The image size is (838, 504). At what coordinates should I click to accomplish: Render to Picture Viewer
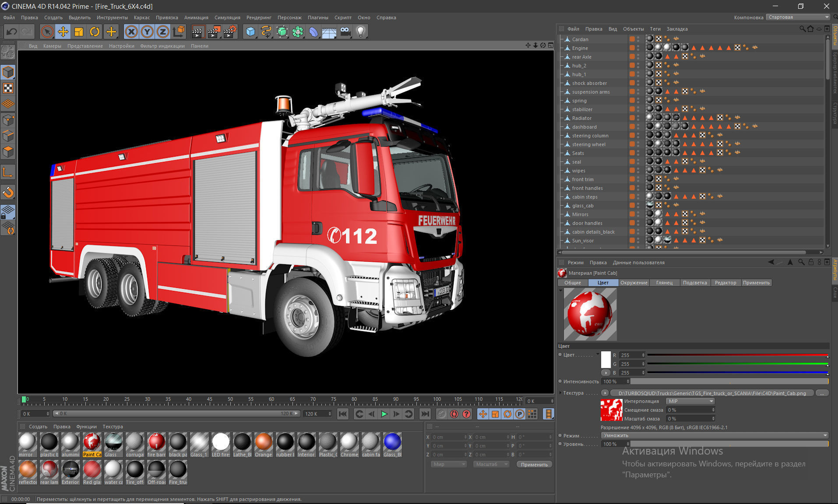point(214,31)
